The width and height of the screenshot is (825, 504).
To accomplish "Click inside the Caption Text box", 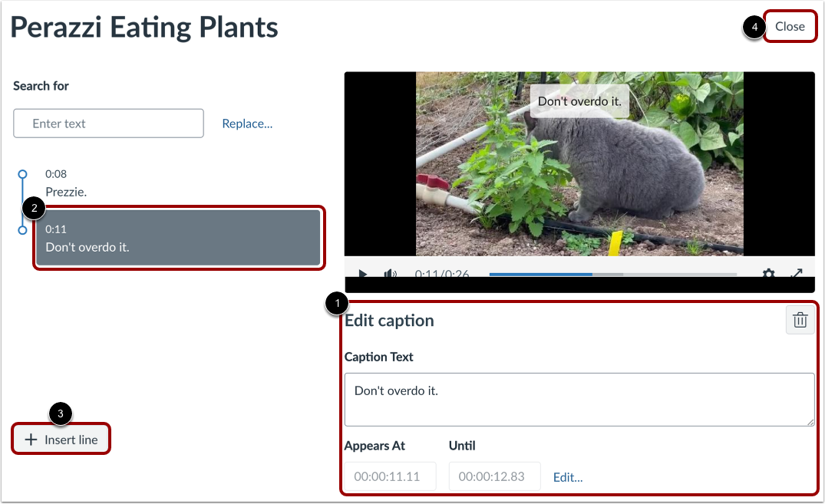I will [579, 399].
